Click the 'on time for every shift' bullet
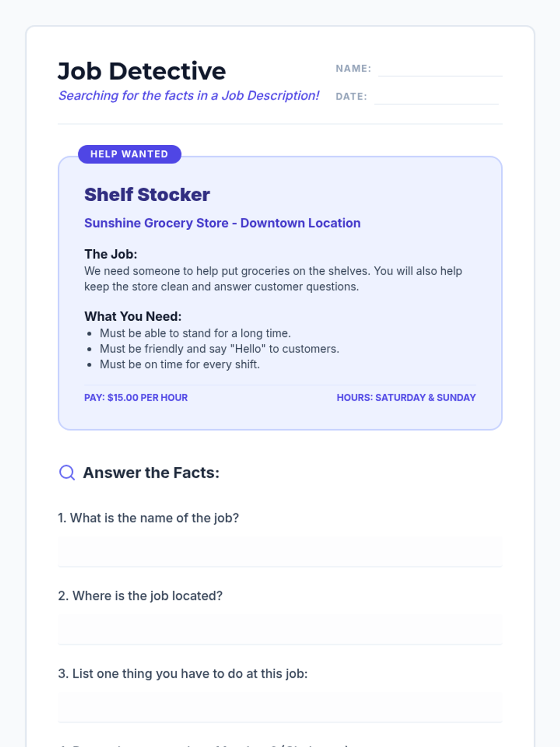Viewport: 560px width, 747px height. 180,365
